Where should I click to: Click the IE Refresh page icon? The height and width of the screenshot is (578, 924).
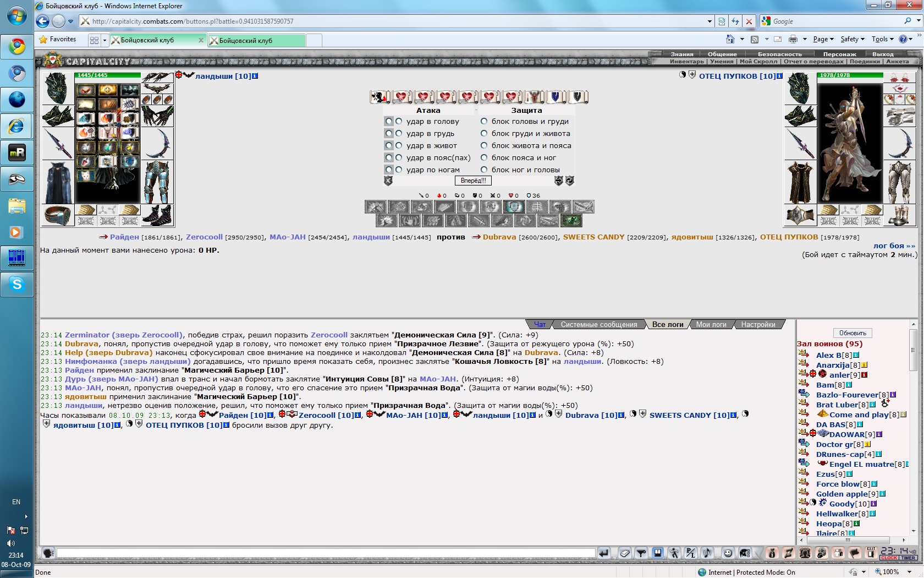(735, 21)
